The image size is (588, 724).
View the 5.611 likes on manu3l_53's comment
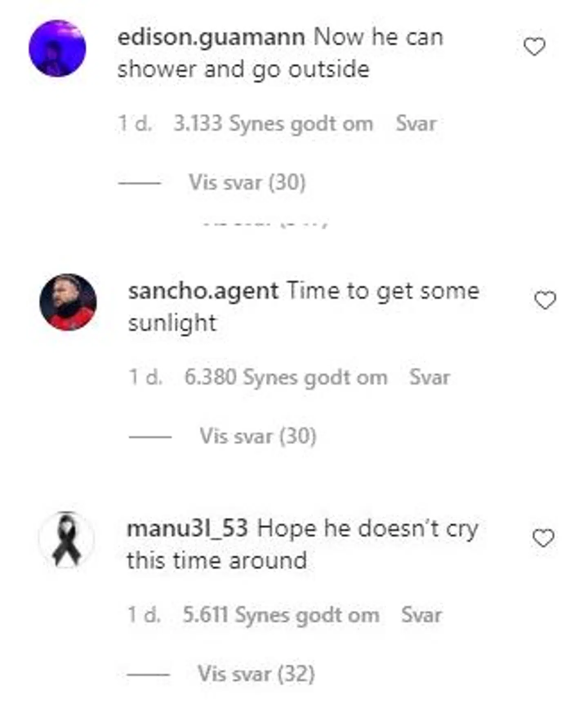coord(281,615)
